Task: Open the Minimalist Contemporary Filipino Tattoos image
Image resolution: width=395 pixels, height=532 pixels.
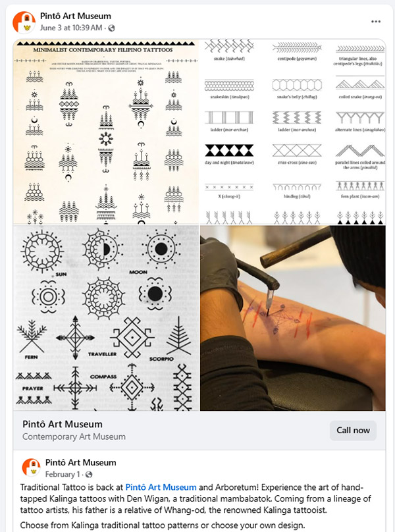Action: (x=106, y=132)
